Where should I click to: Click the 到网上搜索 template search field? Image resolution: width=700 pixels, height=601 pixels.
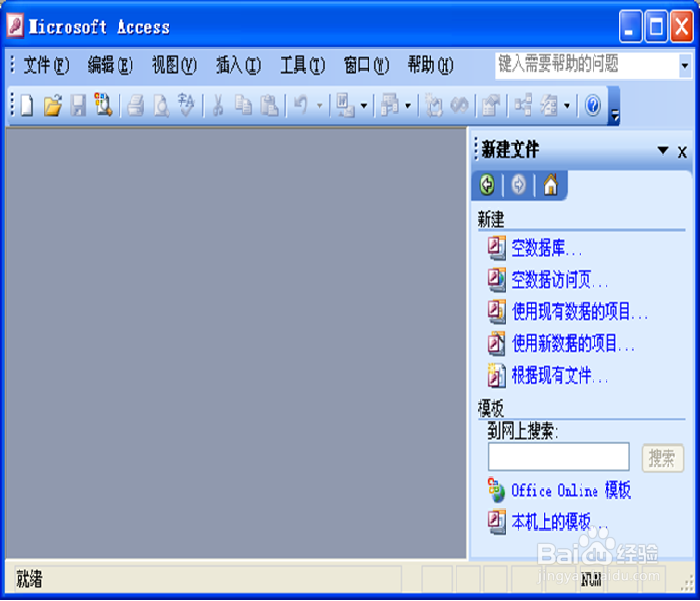558,457
